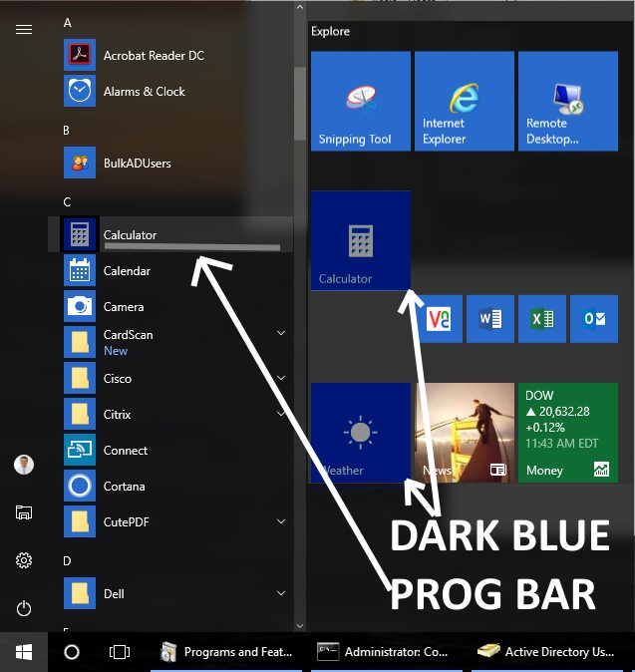Image resolution: width=635 pixels, height=672 pixels.
Task: Click the app list vertical scrollbar
Action: click(x=299, y=105)
